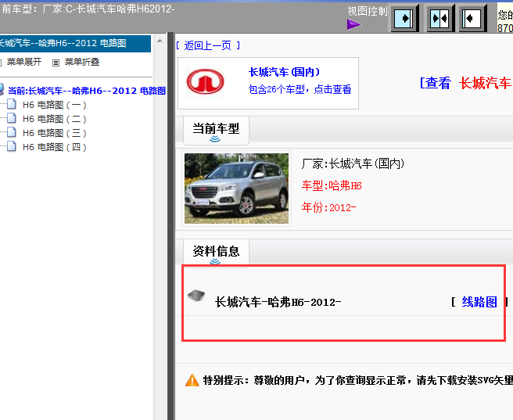The height and width of the screenshot is (420, 513).
Task: Click the document icon beside H6 电路图 (三)
Action: 12,132
